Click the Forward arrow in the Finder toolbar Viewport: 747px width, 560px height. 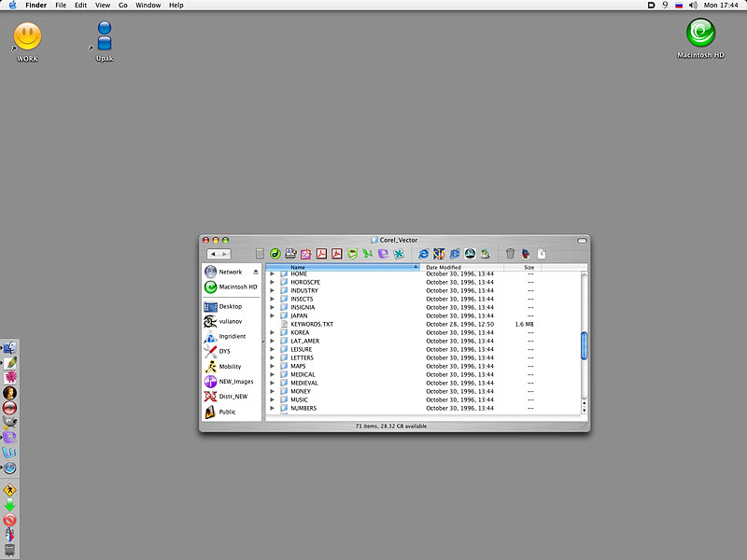pyautogui.click(x=225, y=254)
